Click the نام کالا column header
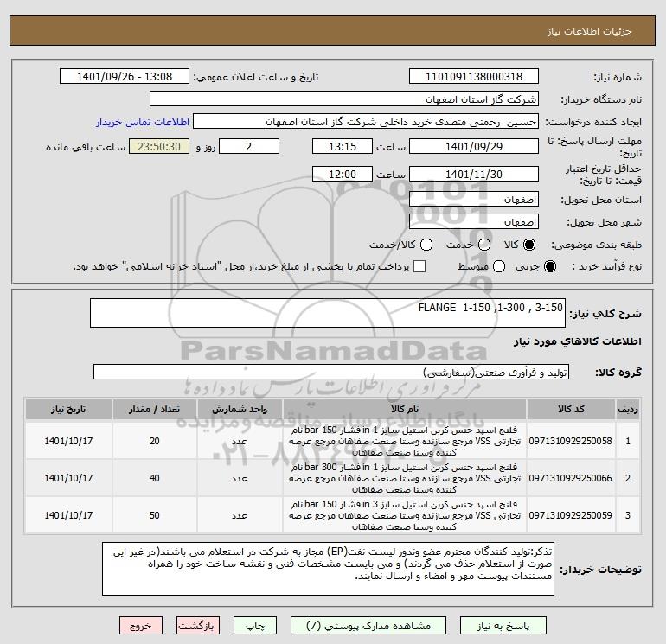The height and width of the screenshot is (644, 666). (405, 409)
